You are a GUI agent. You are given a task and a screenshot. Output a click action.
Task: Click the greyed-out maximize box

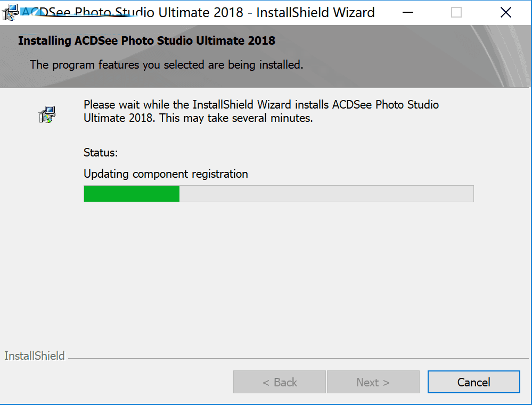coord(456,12)
